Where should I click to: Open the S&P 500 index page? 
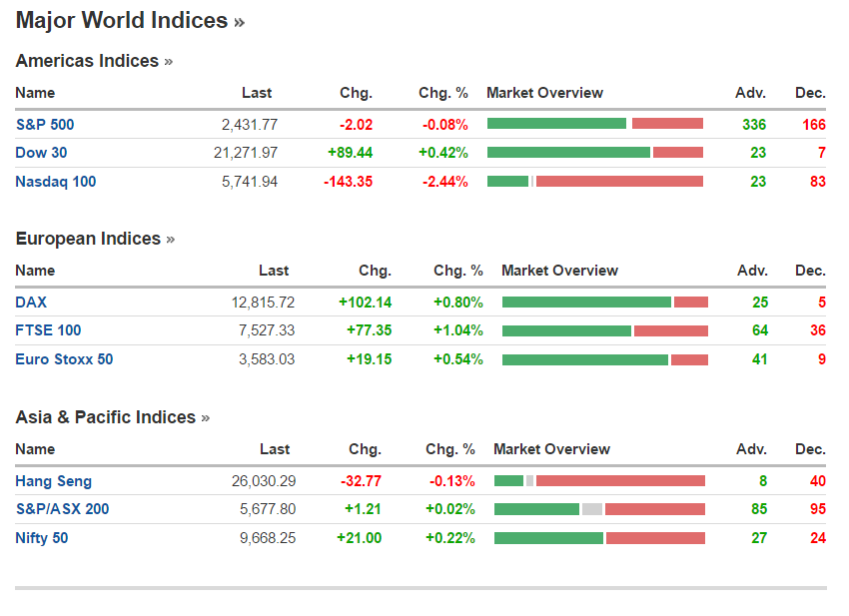(x=45, y=125)
